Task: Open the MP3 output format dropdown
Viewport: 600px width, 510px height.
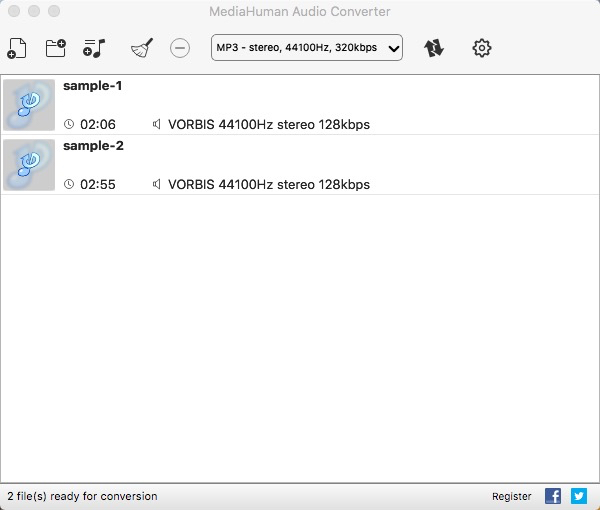Action: tap(307, 48)
